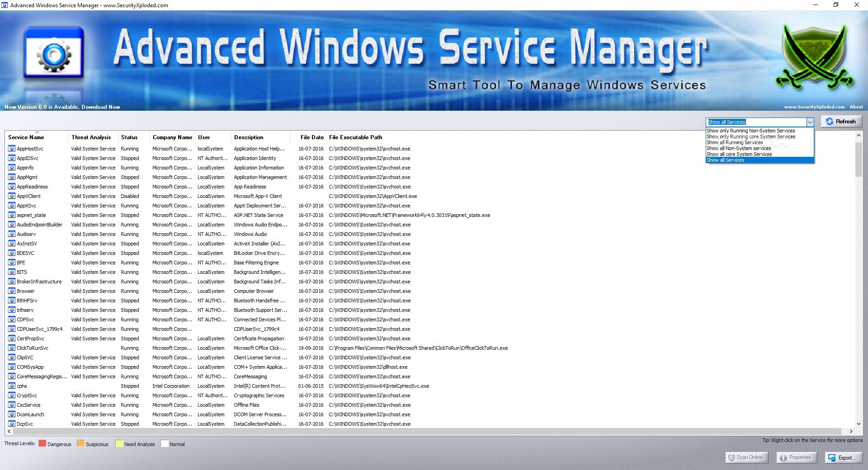The image size is (868, 470).
Task: Click the AppHostSvc service row icon
Action: click(12, 148)
